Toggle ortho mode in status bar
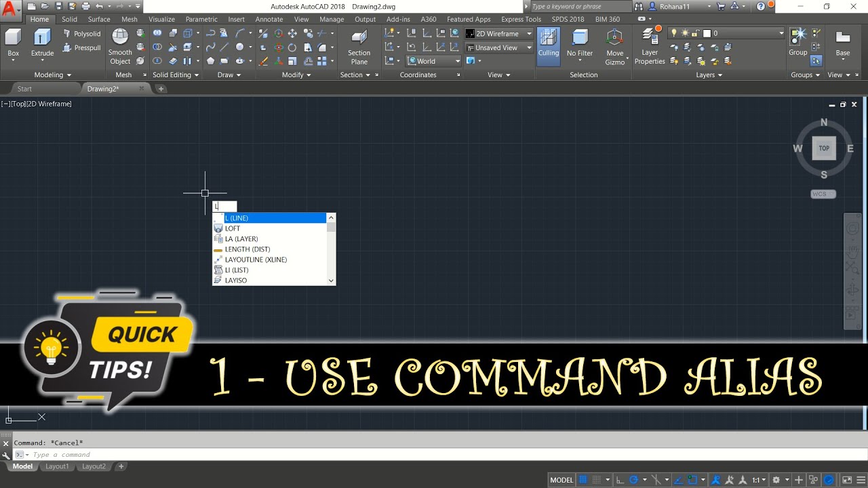The image size is (868, 488). 620,480
